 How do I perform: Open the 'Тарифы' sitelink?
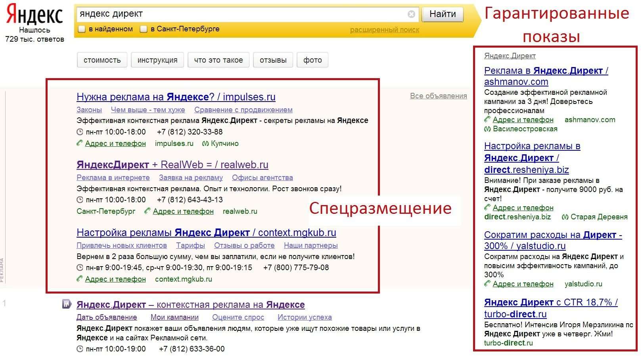(x=190, y=246)
